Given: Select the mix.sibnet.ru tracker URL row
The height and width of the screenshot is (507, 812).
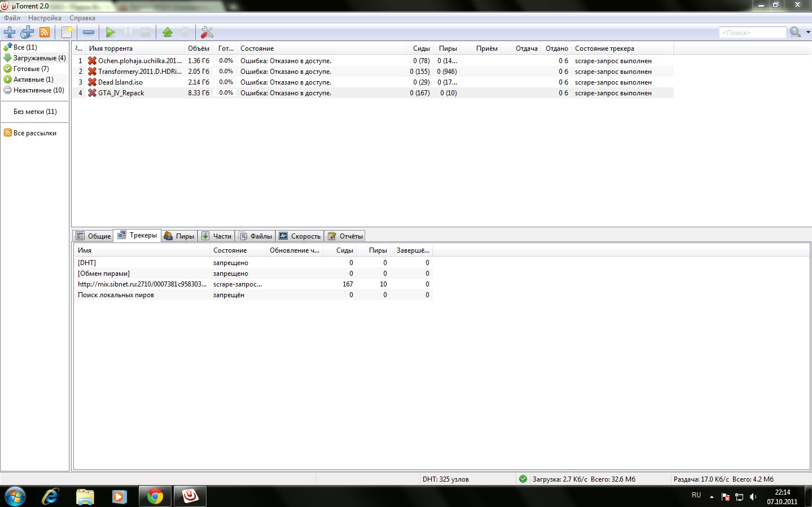Looking at the screenshot, I should point(253,284).
